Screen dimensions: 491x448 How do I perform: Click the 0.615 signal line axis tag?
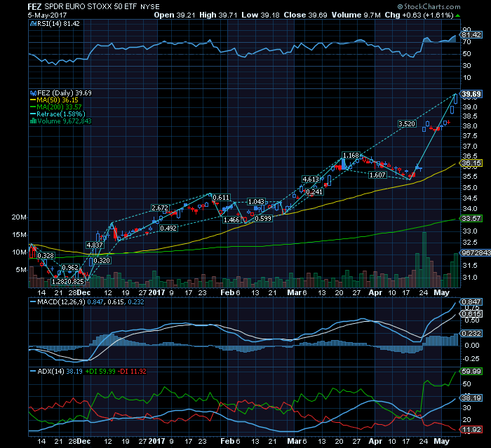pyautogui.click(x=471, y=314)
